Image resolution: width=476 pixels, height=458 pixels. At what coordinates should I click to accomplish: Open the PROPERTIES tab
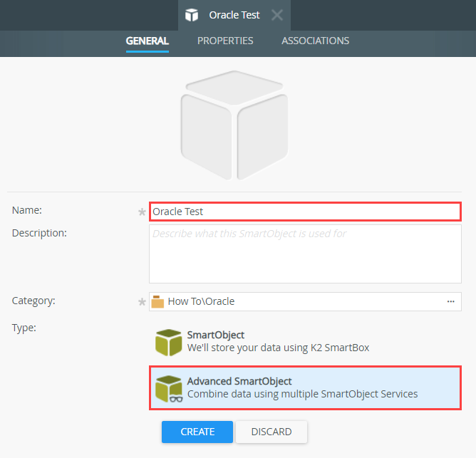click(x=225, y=41)
